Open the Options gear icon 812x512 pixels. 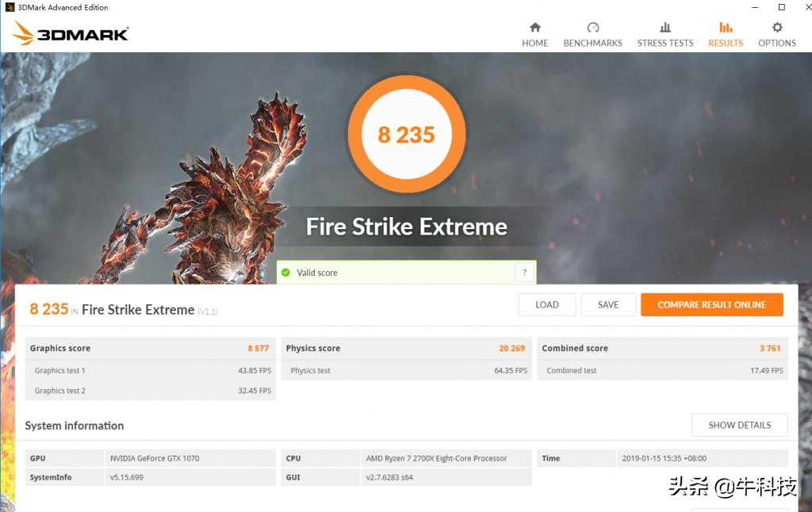776,26
